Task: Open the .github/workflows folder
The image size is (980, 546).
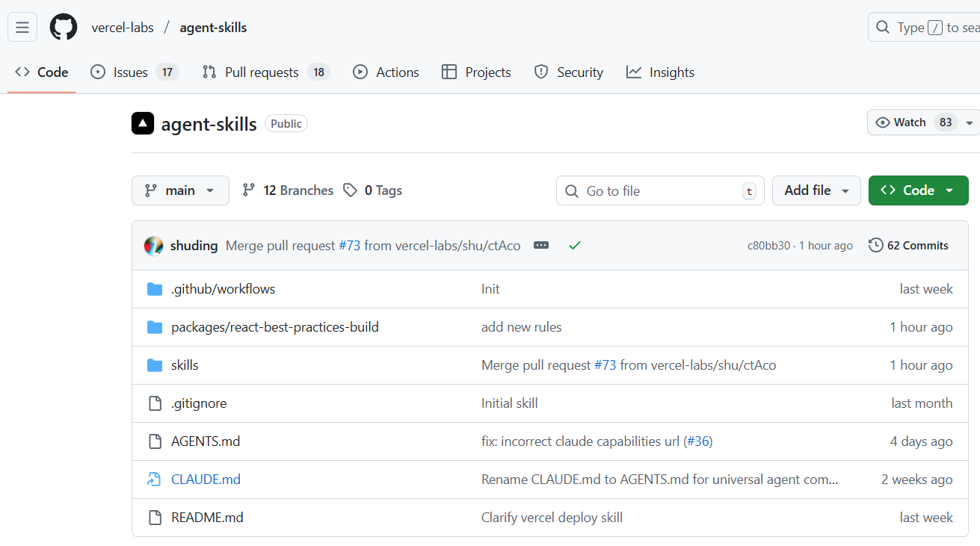Action: point(223,289)
